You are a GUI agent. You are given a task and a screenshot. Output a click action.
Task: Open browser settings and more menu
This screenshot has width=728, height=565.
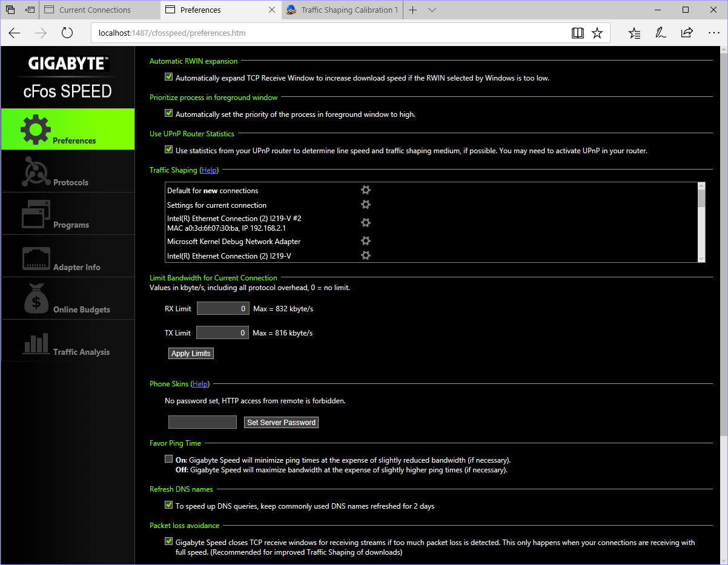[713, 33]
